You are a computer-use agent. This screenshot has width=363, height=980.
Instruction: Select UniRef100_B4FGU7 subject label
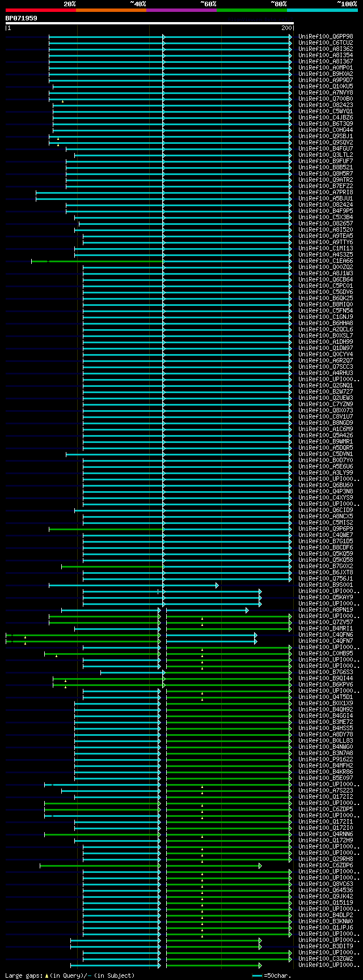tap(326, 148)
